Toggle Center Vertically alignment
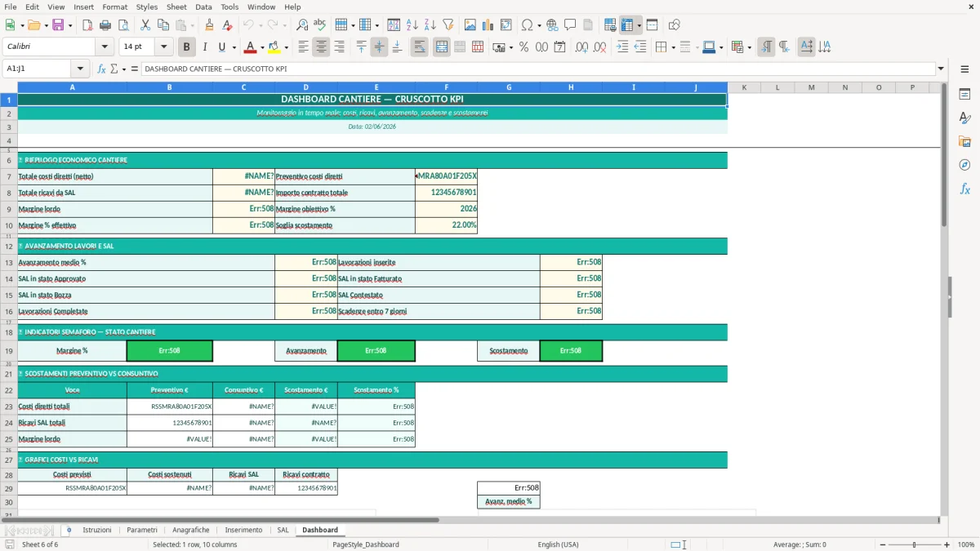 pyautogui.click(x=379, y=47)
